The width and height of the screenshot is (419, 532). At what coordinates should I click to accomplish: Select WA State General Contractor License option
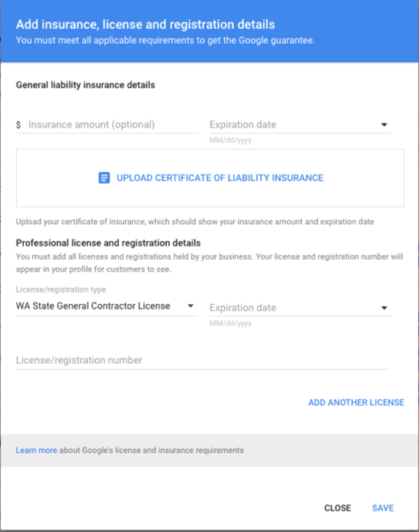[x=92, y=305]
